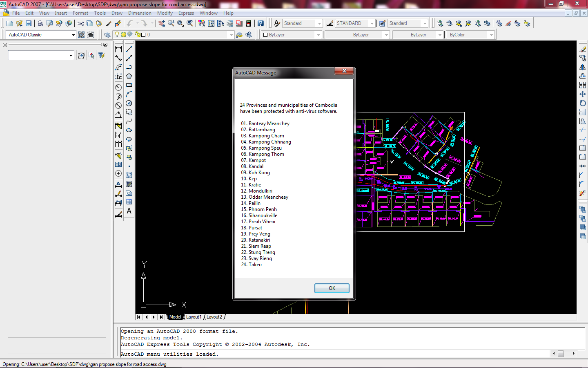The height and width of the screenshot is (368, 588).
Task: Open a file with the Open icon
Action: pyautogui.click(x=19, y=23)
